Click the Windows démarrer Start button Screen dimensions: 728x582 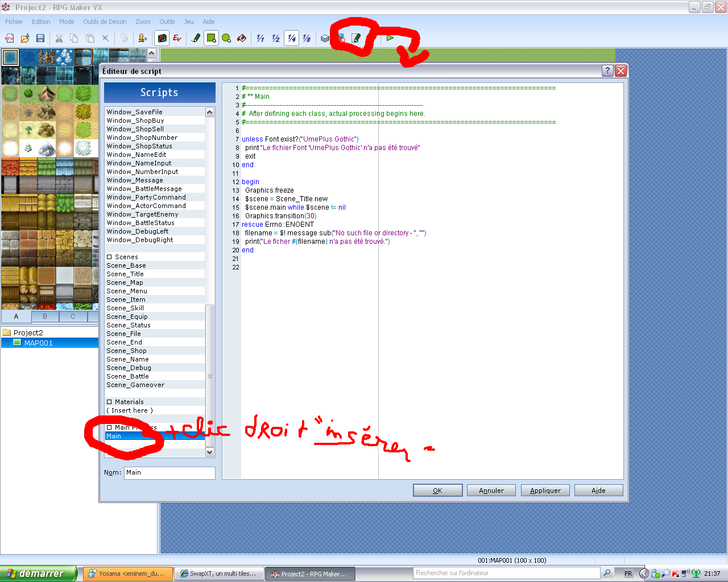[x=38, y=574]
